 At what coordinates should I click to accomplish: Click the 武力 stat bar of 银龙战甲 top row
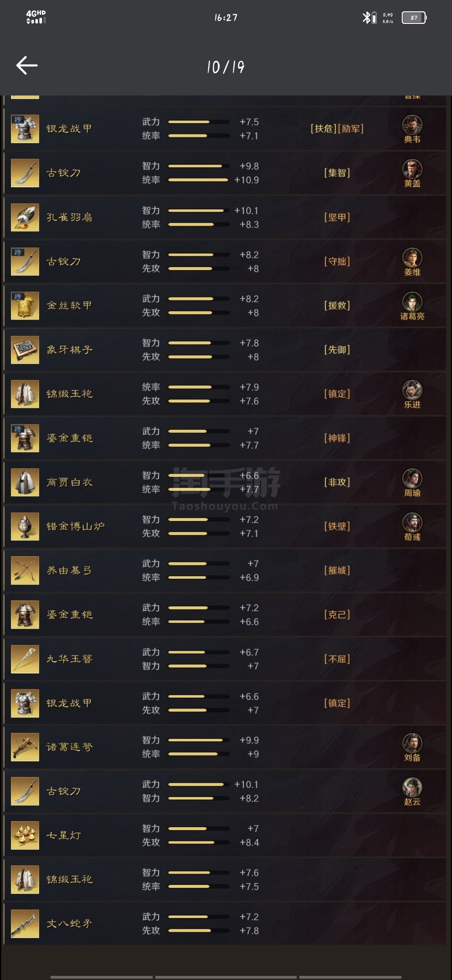(199, 122)
